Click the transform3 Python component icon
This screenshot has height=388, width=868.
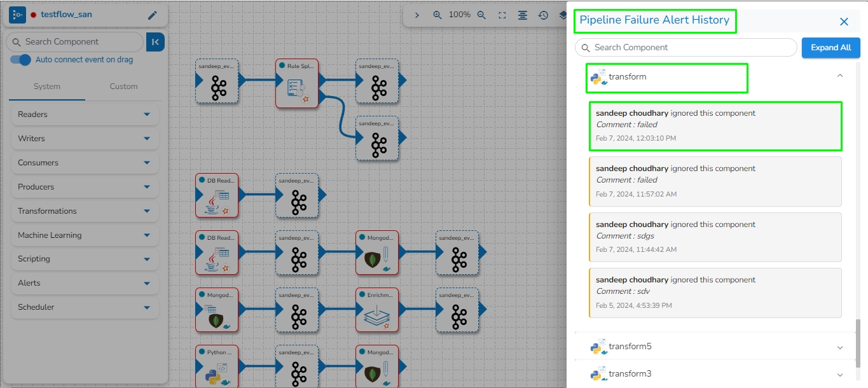pyautogui.click(x=598, y=374)
